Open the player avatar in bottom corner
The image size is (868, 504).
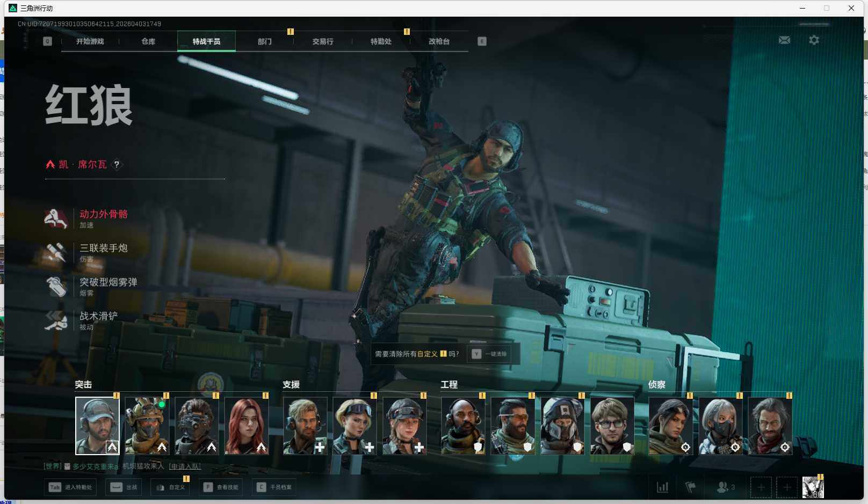(x=813, y=487)
